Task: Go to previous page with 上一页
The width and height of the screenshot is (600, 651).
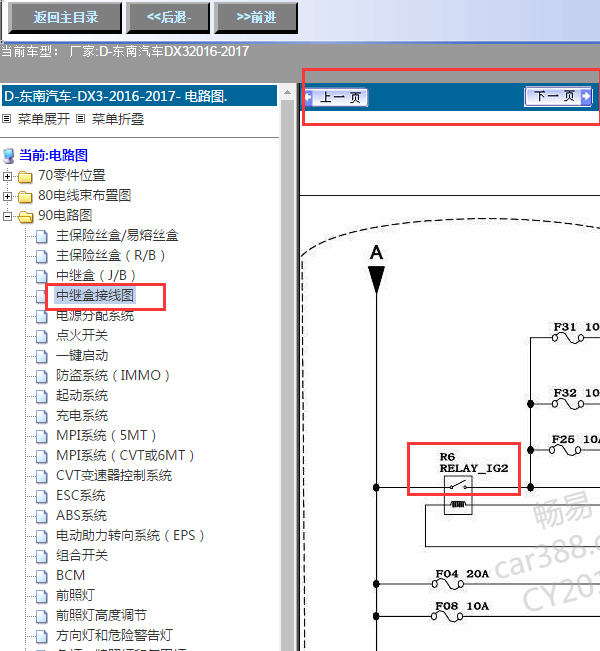Action: pos(336,97)
